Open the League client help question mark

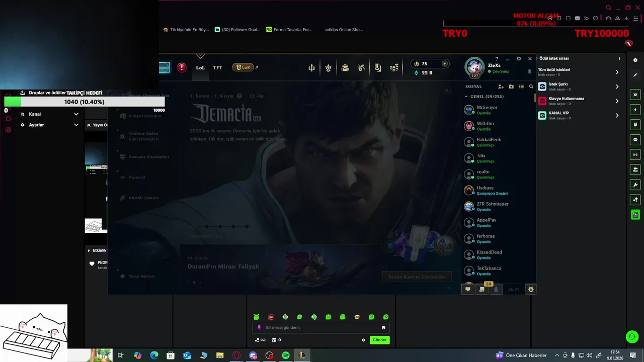coord(497,59)
